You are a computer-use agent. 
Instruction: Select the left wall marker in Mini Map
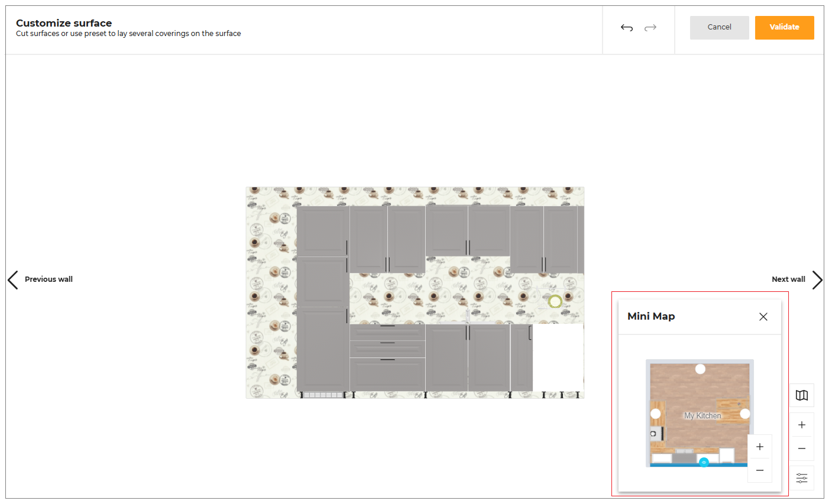point(656,414)
